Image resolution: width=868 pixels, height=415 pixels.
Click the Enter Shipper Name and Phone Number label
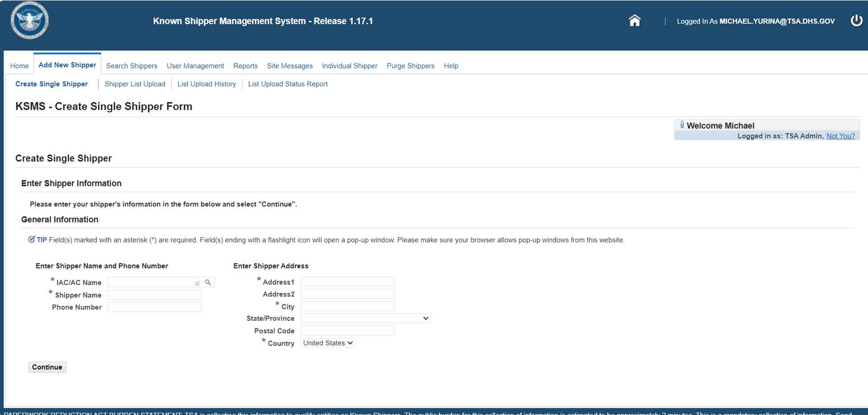click(x=102, y=266)
